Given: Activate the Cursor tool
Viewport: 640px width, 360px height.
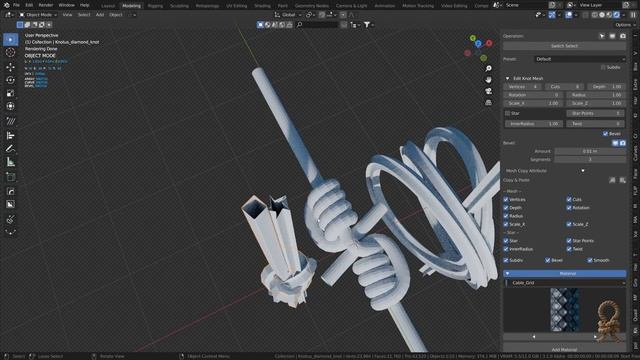Looking at the screenshot, I should pos(11,53).
